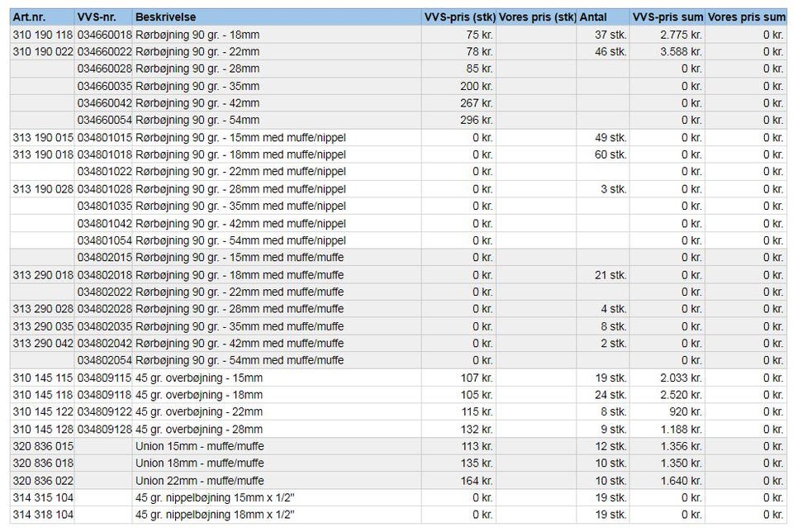Click the 2.775 kr. VVS-pris sum cell
Screen dimensions: 793x532
[667, 35]
